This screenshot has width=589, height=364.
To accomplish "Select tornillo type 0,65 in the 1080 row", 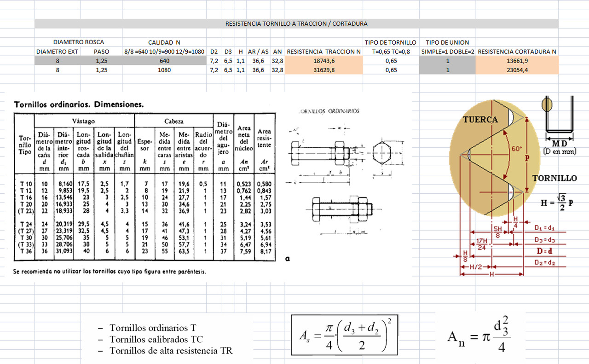I will point(391,70).
